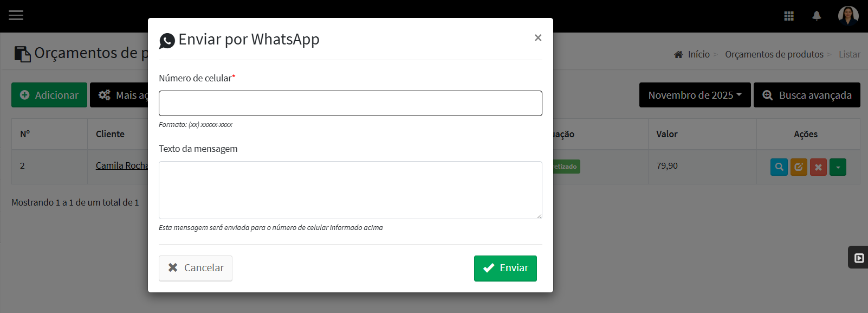The width and height of the screenshot is (868, 313).
Task: Click the Cancelar button
Action: (x=196, y=268)
